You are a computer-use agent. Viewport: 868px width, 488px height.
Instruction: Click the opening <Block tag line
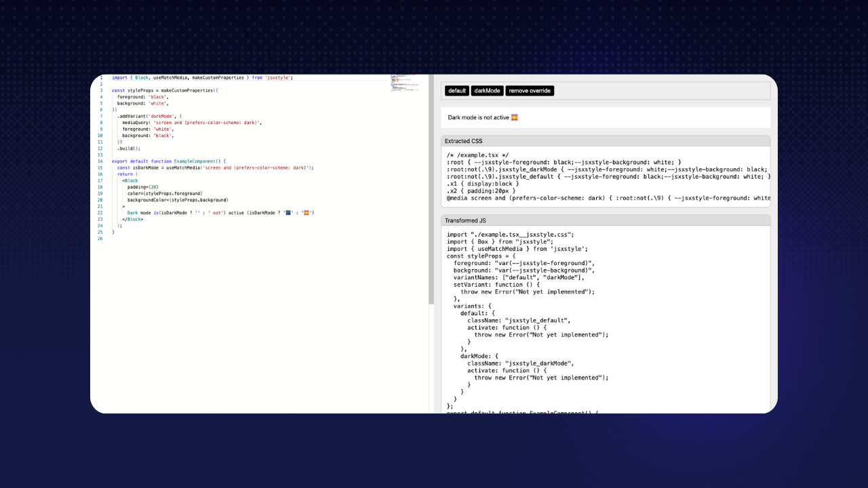(x=130, y=180)
